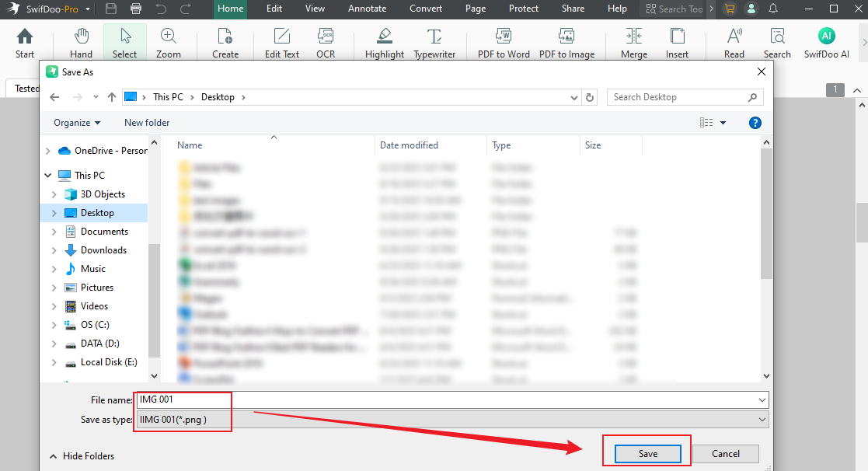Open the PDF to Image converter

click(566, 37)
